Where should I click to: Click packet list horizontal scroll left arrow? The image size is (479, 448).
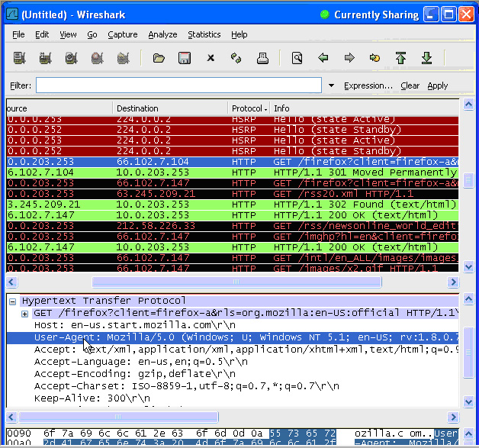pos(11,282)
